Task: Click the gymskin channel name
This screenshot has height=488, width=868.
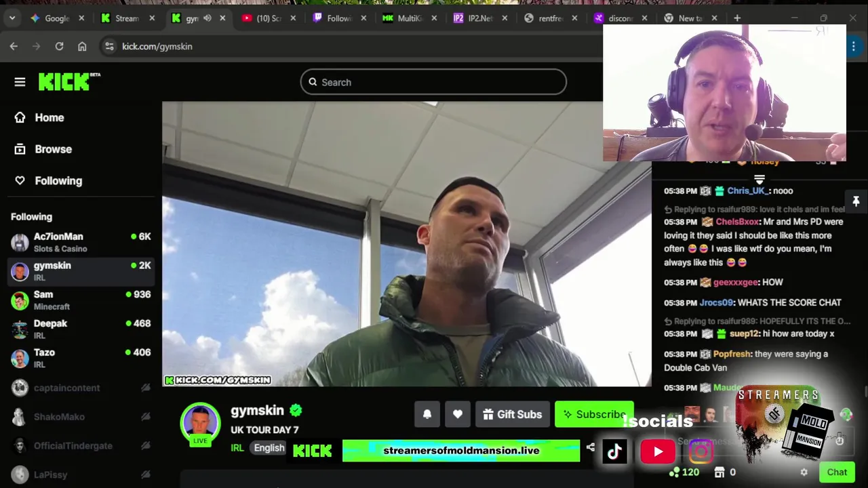Action: [x=257, y=411]
